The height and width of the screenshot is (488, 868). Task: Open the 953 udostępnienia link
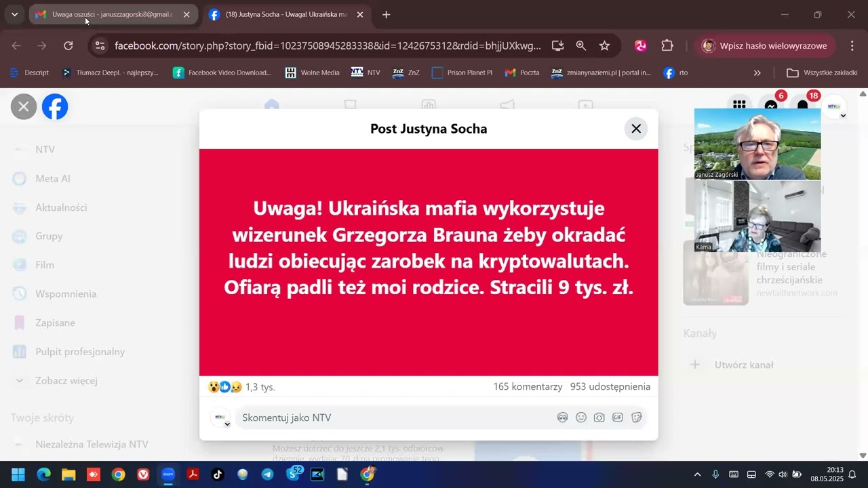point(610,386)
